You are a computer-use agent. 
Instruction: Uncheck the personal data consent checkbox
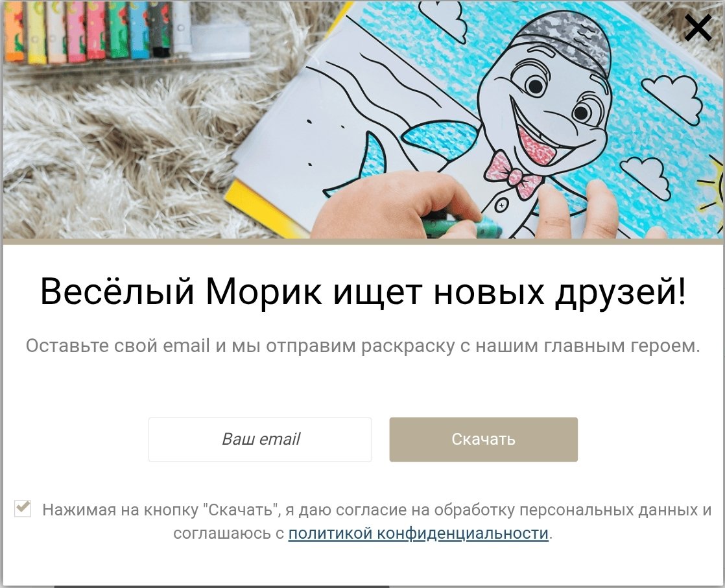[23, 508]
